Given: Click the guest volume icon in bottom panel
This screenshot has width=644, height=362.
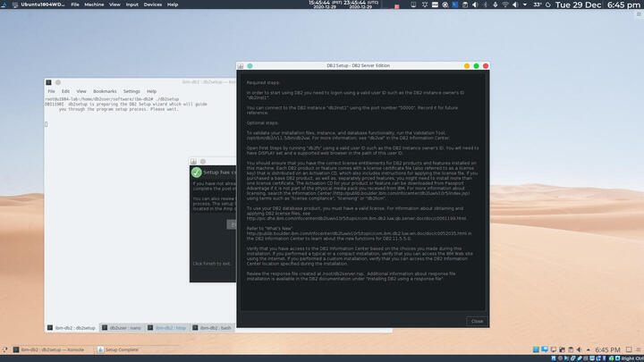Looking at the screenshot, I should [x=579, y=349].
